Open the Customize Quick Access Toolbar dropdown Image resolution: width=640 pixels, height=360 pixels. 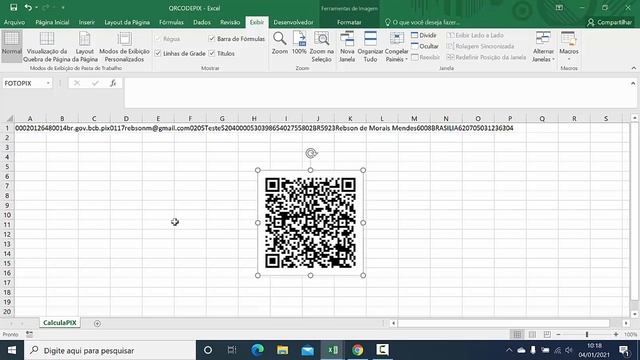[x=63, y=8]
